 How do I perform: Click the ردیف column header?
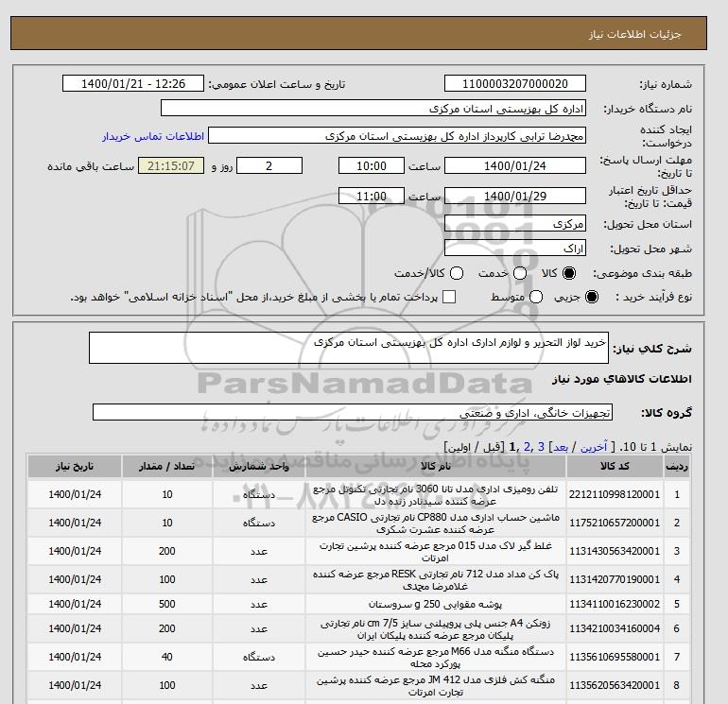(676, 467)
